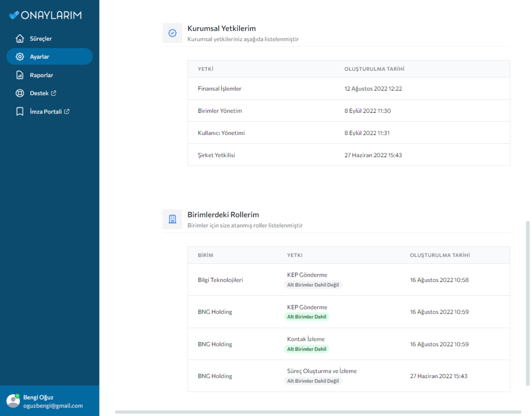
Task: Click the Onaylarım logo checkmark
Action: (x=14, y=15)
